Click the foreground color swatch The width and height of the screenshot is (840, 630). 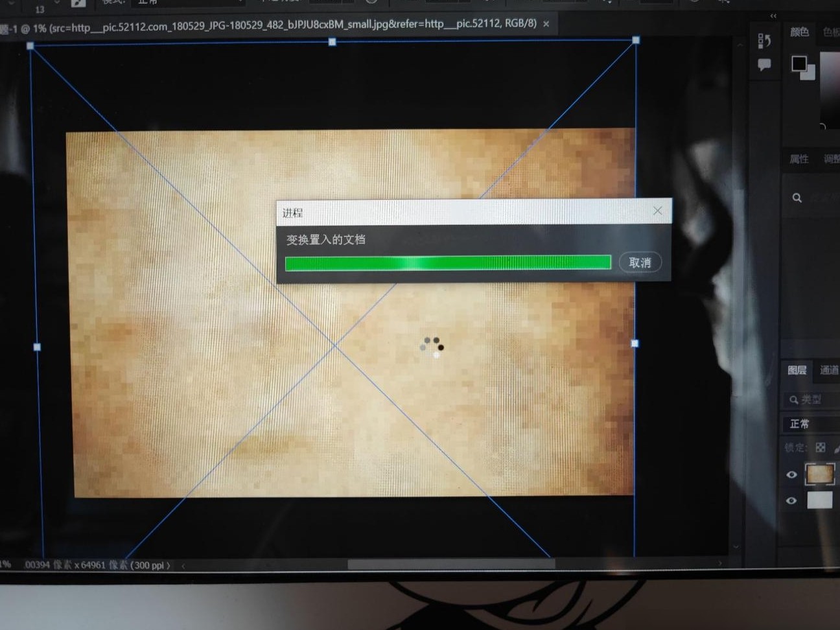pyautogui.click(x=799, y=63)
